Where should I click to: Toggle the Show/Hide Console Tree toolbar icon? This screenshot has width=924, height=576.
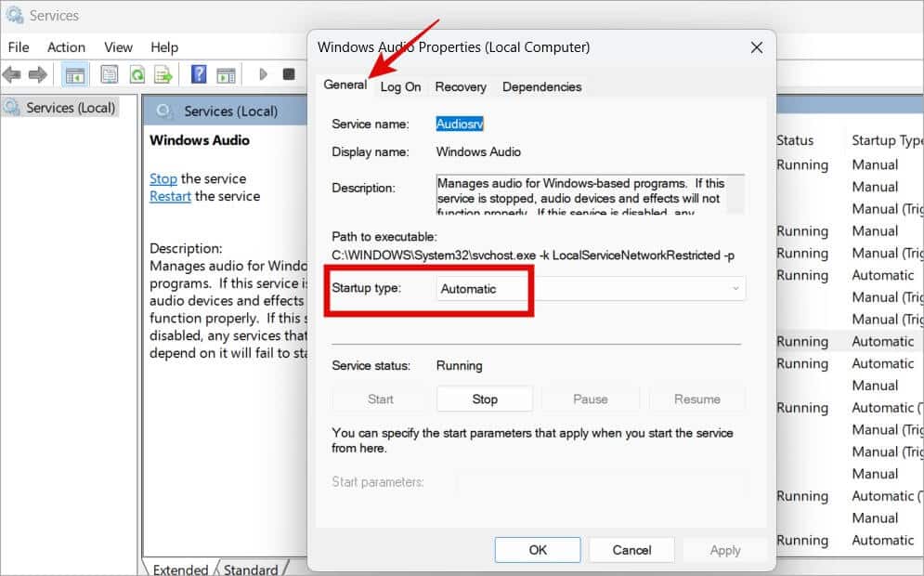point(75,74)
